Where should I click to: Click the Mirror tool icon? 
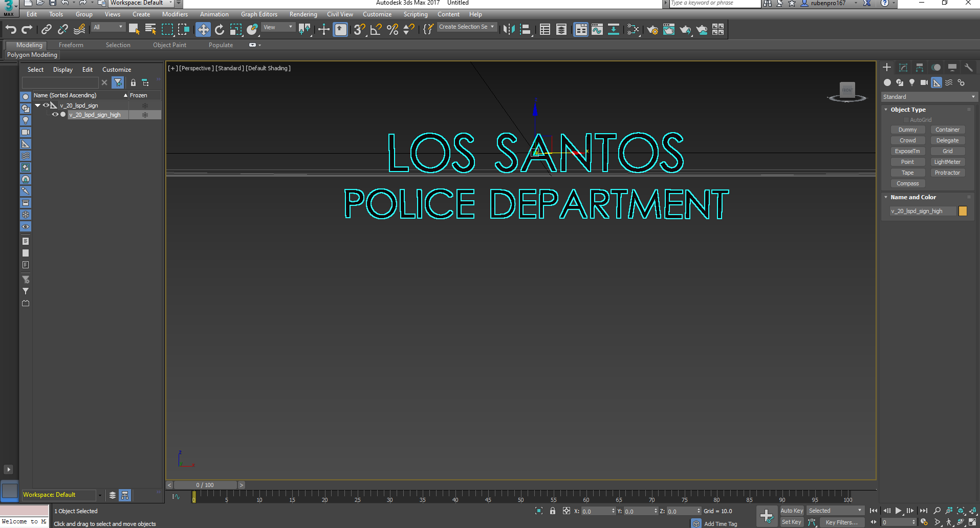509,29
